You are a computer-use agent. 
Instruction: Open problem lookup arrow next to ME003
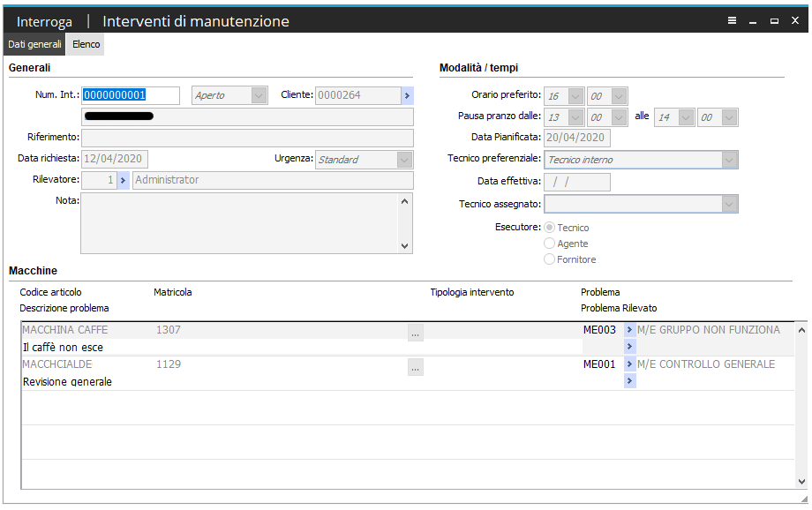pos(629,329)
